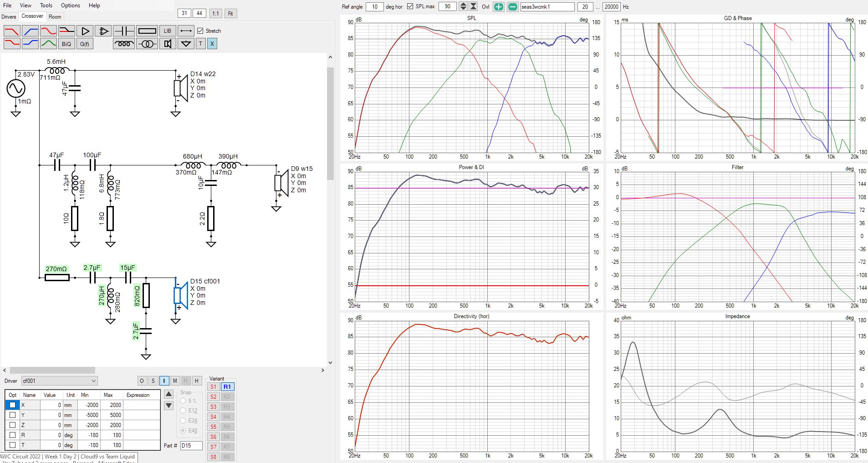Add a resistor to the schematic
Image resolution: width=868 pixels, height=463 pixels.
pyautogui.click(x=147, y=31)
